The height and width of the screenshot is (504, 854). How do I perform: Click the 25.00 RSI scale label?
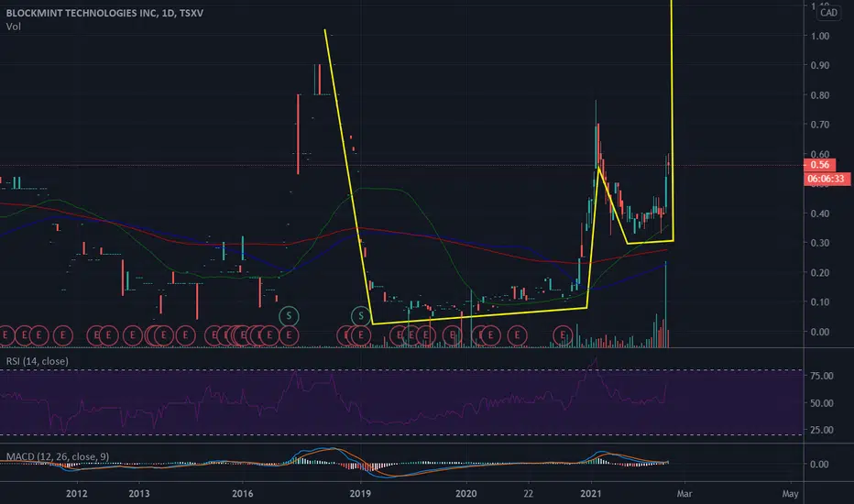click(821, 430)
